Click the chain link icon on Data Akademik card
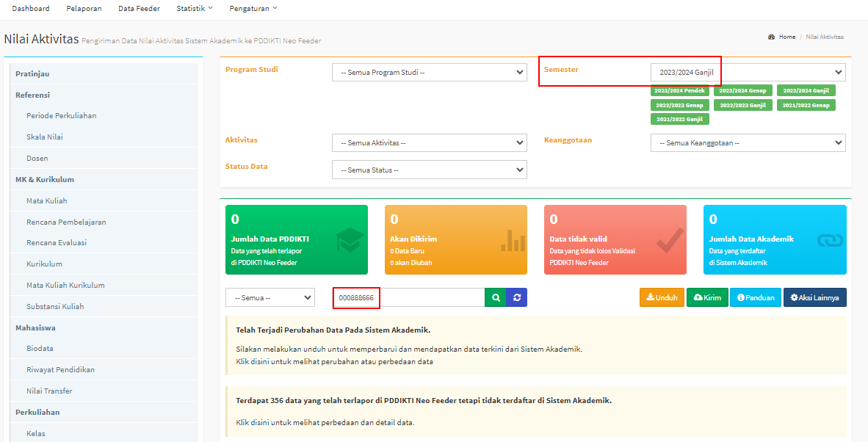 [831, 241]
